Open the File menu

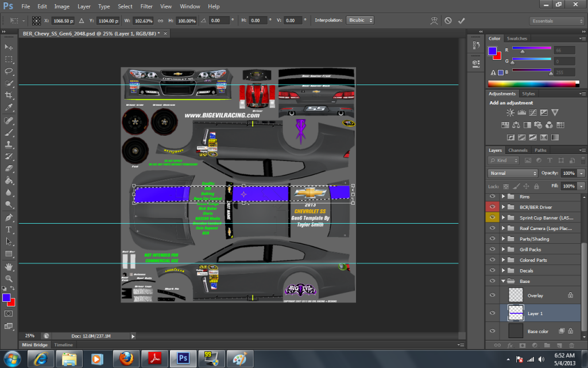pyautogui.click(x=25, y=6)
